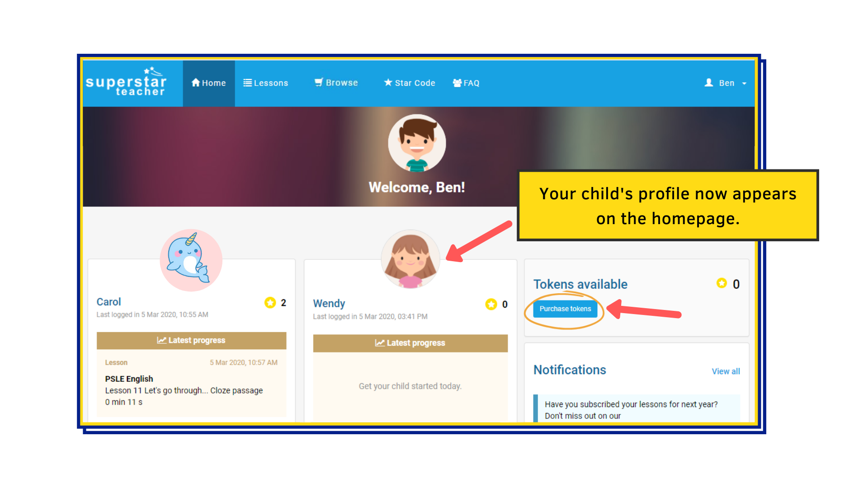Click Wendy's girl avatar icon
This screenshot has height=488, width=868.
[x=408, y=258]
